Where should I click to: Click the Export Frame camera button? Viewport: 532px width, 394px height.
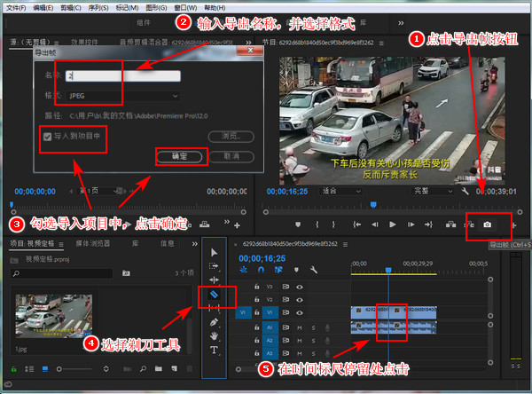click(487, 225)
